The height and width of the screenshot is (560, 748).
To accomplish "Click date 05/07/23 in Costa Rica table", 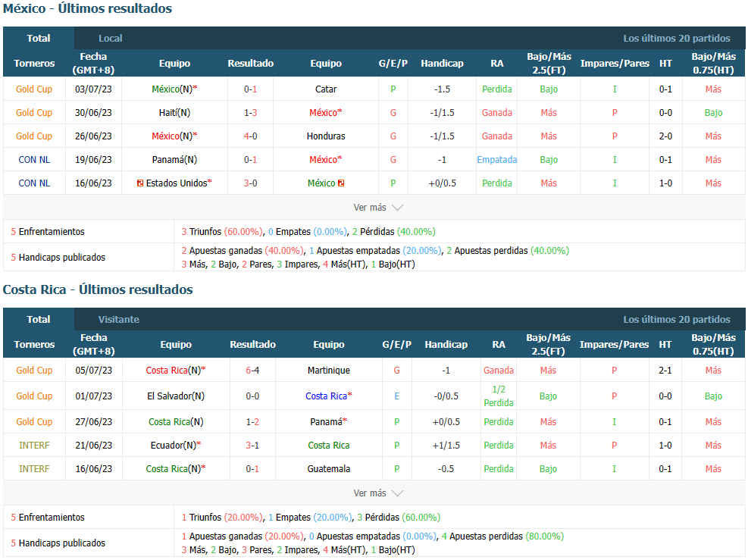I will 93,370.
